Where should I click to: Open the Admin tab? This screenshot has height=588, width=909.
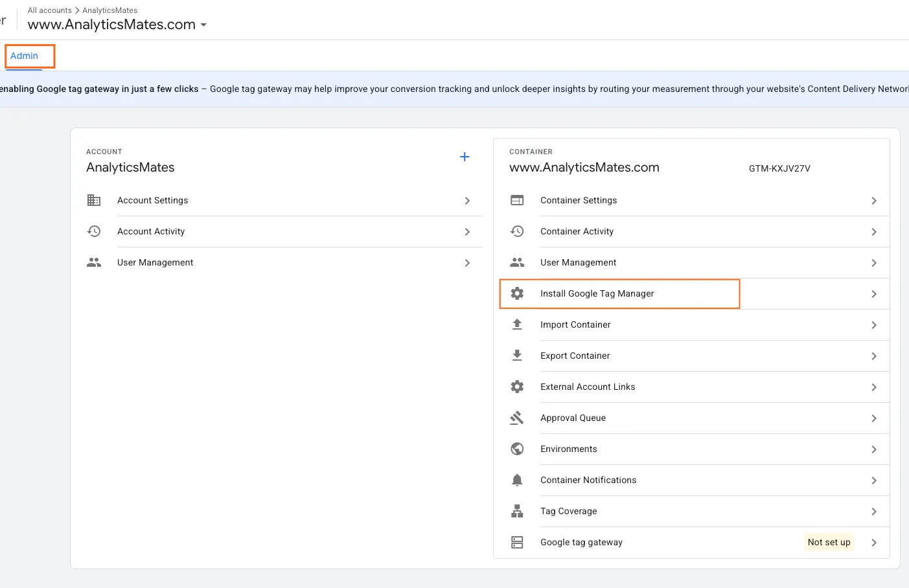[24, 56]
